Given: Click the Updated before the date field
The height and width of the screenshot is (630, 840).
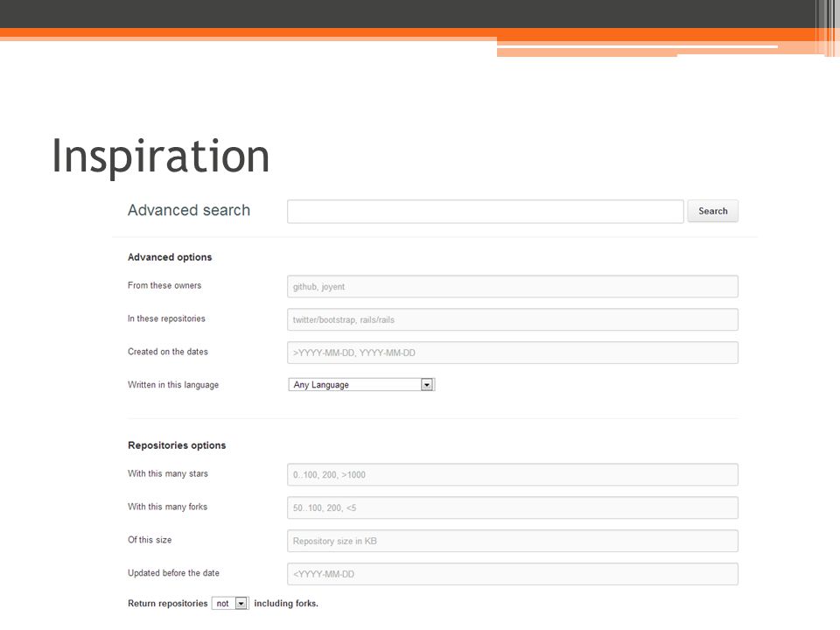Looking at the screenshot, I should coord(513,574).
